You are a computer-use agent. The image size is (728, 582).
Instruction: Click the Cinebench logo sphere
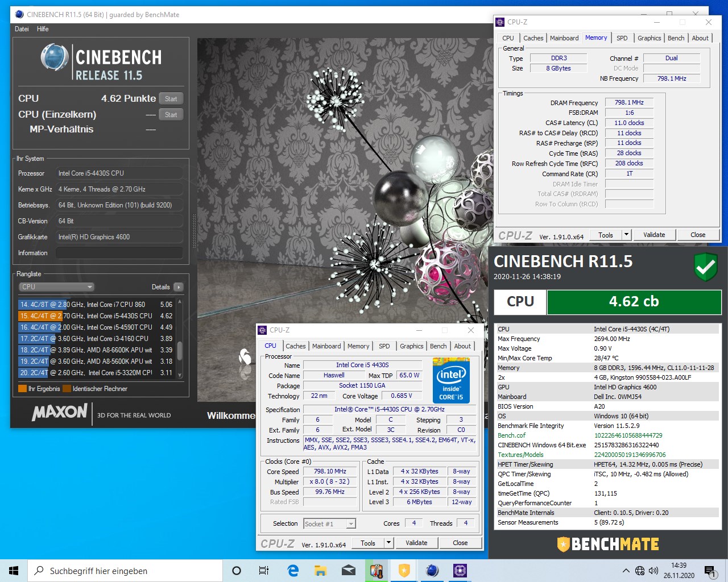click(55, 59)
